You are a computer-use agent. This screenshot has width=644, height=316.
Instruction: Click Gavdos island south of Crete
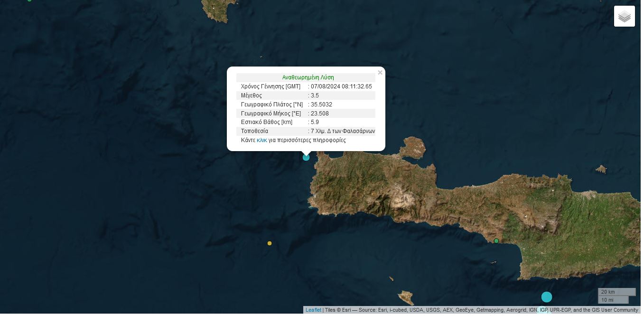coord(406,297)
